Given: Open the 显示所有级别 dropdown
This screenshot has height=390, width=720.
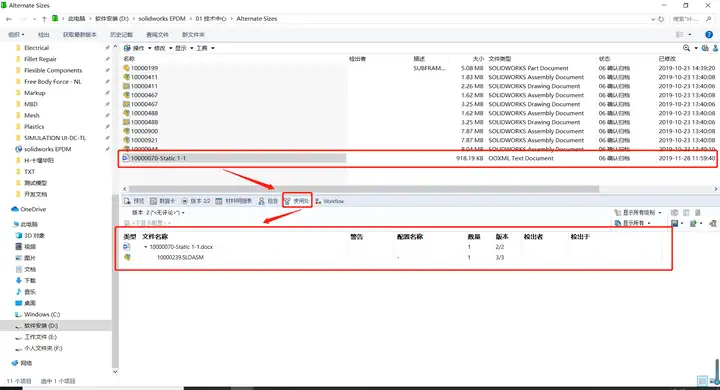Looking at the screenshot, I should click(x=638, y=213).
